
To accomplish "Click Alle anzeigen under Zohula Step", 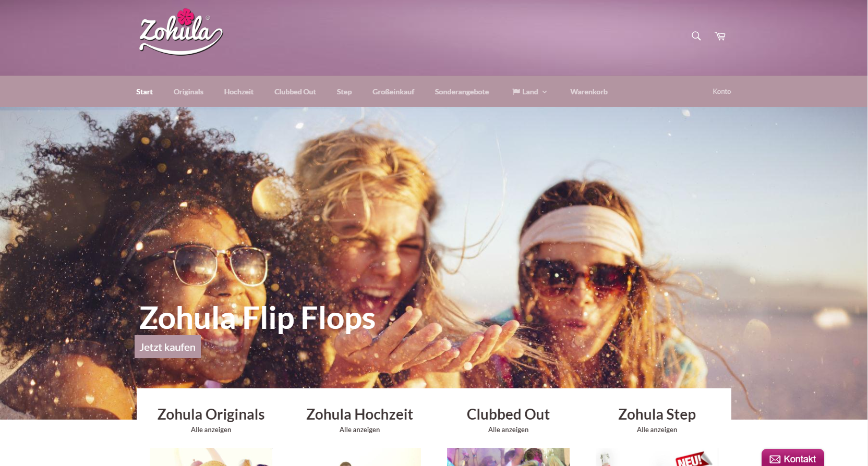I will tap(657, 430).
